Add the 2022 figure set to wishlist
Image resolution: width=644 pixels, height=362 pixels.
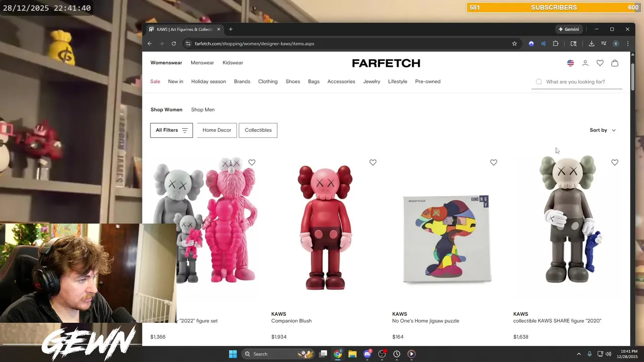[x=252, y=162]
